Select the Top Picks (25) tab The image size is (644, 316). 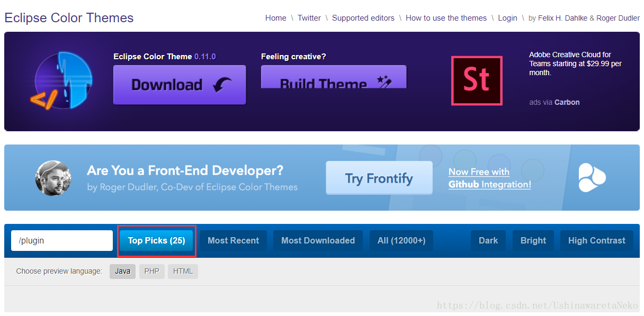(x=156, y=240)
